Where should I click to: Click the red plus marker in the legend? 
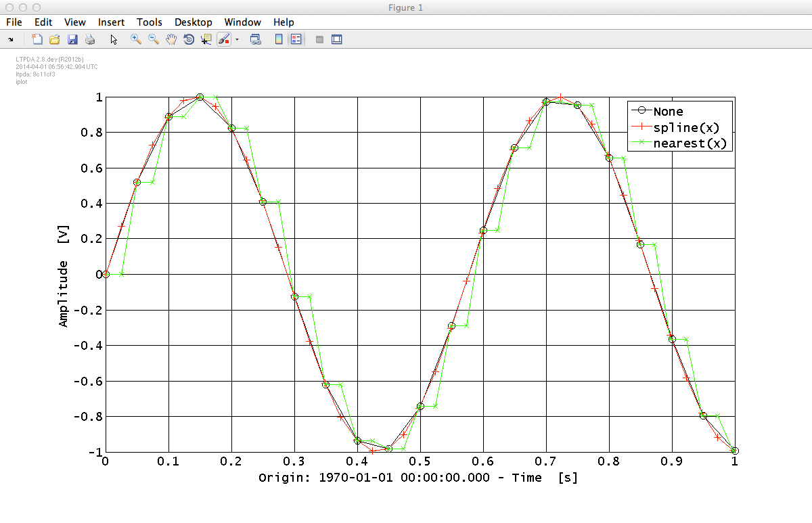click(x=640, y=127)
